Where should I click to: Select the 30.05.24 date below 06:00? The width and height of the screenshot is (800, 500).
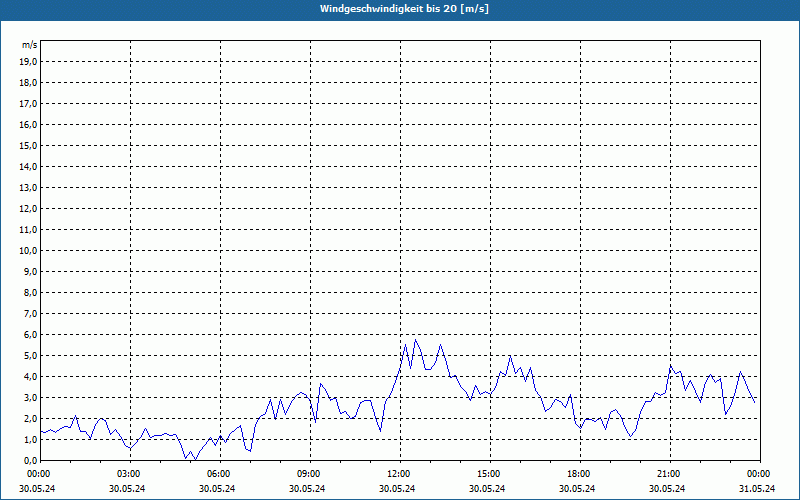(x=217, y=488)
